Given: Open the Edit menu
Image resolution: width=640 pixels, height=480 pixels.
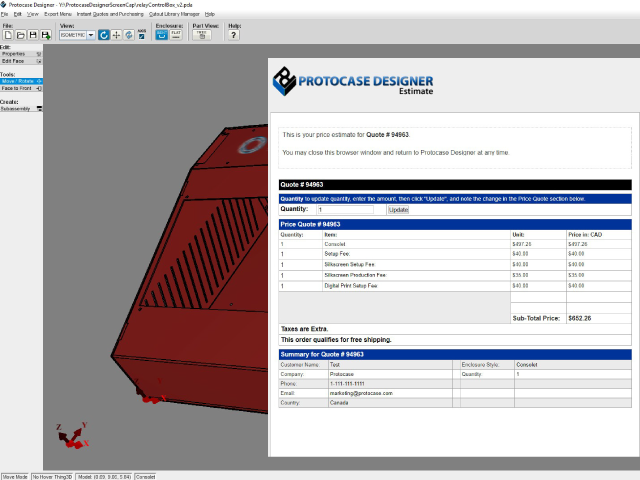Looking at the screenshot, I should point(18,14).
